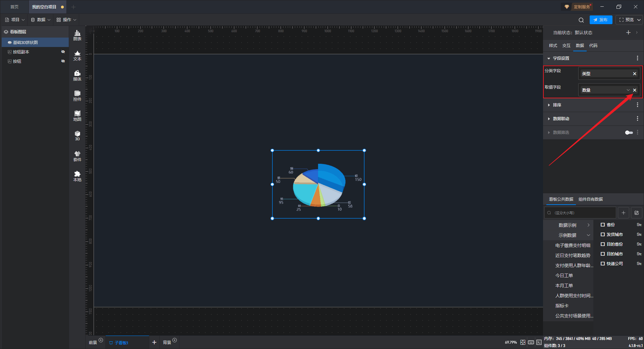This screenshot has height=349, width=644.
Task: Open the 图表 chart components icon
Action: pos(77,35)
